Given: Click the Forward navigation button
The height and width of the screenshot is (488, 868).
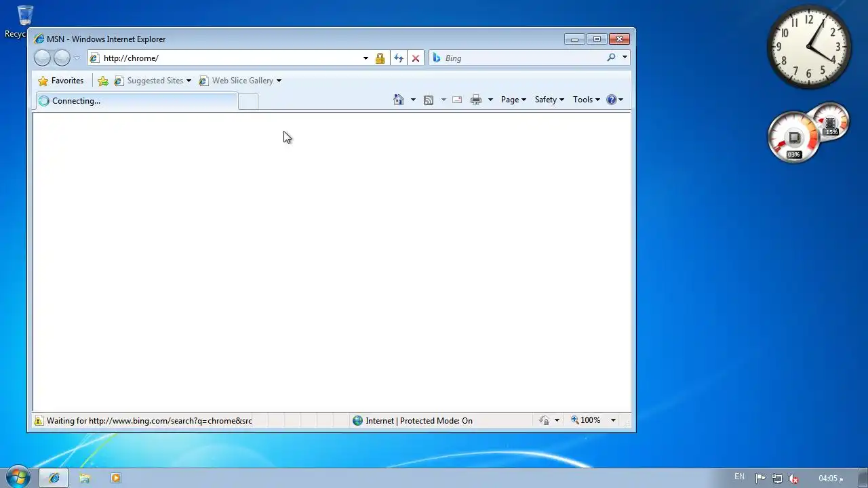Looking at the screenshot, I should (62, 58).
